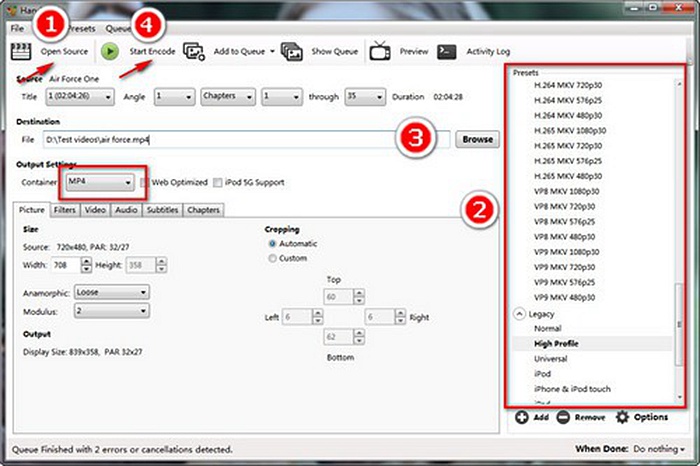The image size is (700, 466).
Task: Switch to the Subtitles tab
Action: coord(162,210)
